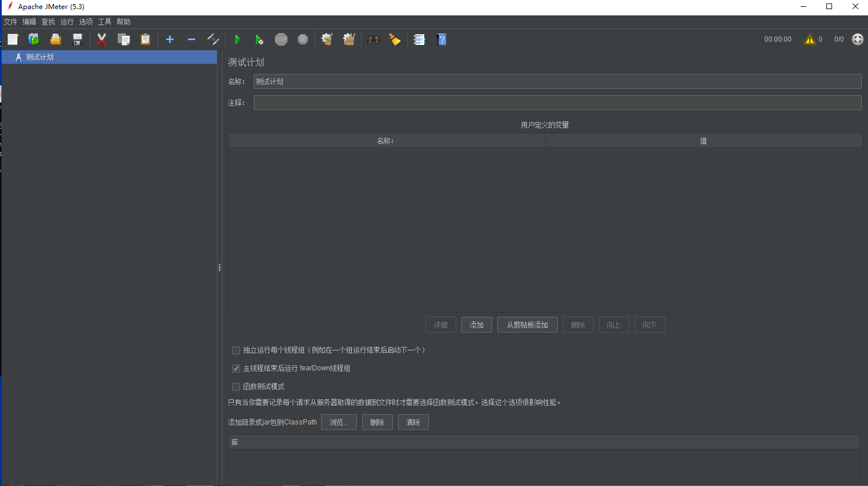868x486 pixels.
Task: Click the 添加 variable button
Action: click(476, 325)
